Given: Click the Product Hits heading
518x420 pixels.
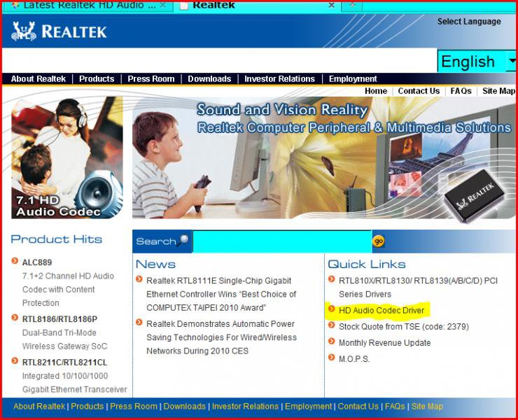Looking at the screenshot, I should tap(56, 239).
